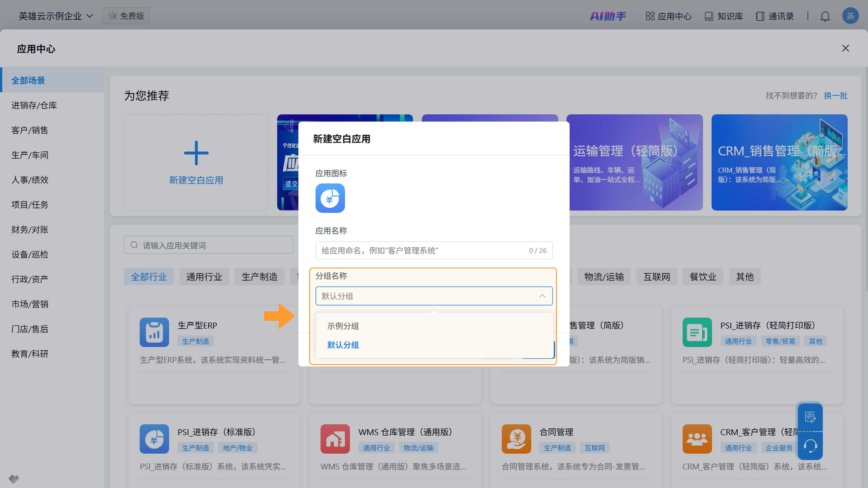Click the blue plus icon for a blank app

tap(196, 153)
